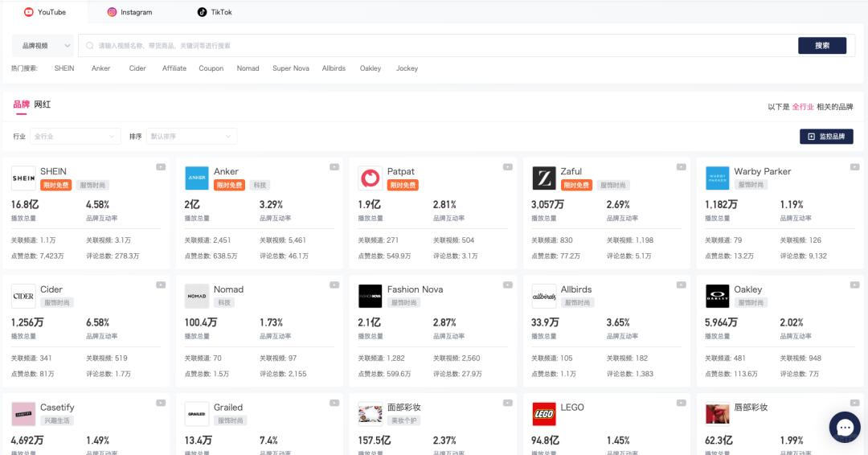Open the Oakley brand logo
Viewport: 868px width, 455px height.
click(718, 296)
